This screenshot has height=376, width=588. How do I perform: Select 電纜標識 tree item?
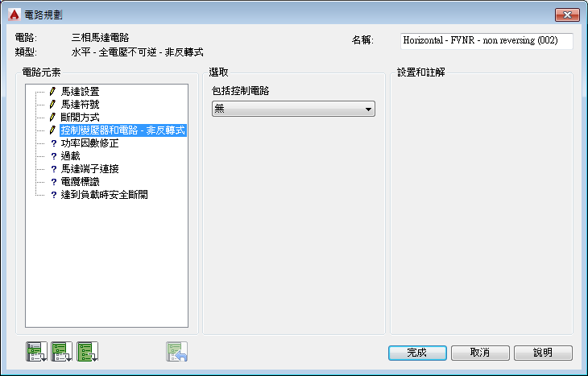point(80,182)
